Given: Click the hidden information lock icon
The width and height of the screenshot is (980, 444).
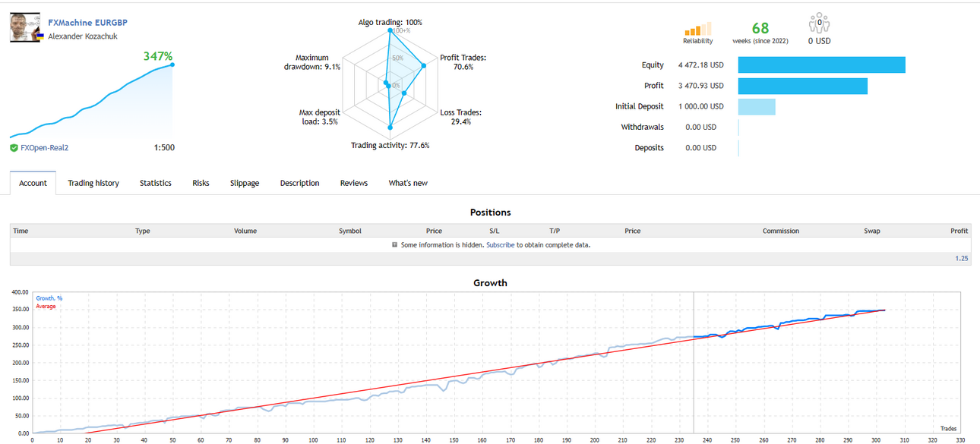Looking at the screenshot, I should 394,245.
